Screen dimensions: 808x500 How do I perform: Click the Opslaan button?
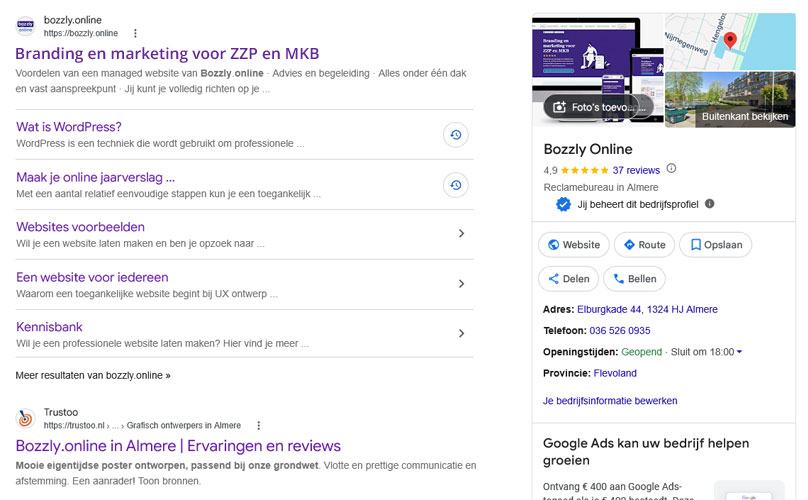pos(715,245)
